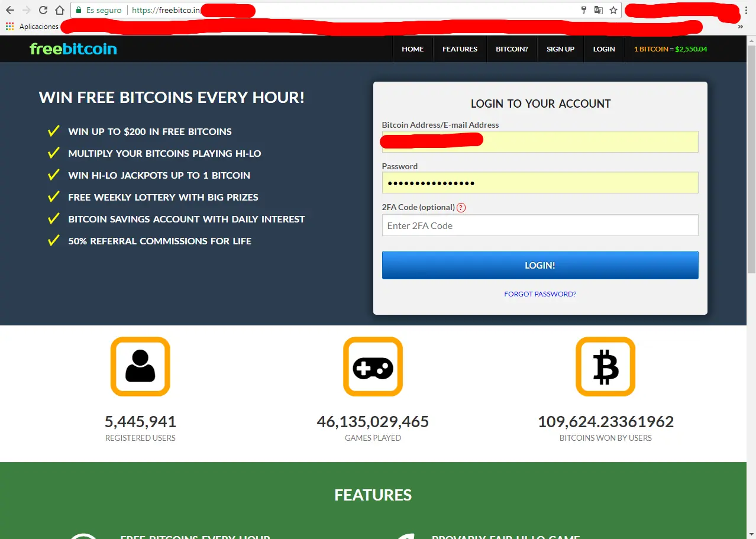This screenshot has height=539, width=756.
Task: Click the browser forward arrow
Action: click(26, 10)
